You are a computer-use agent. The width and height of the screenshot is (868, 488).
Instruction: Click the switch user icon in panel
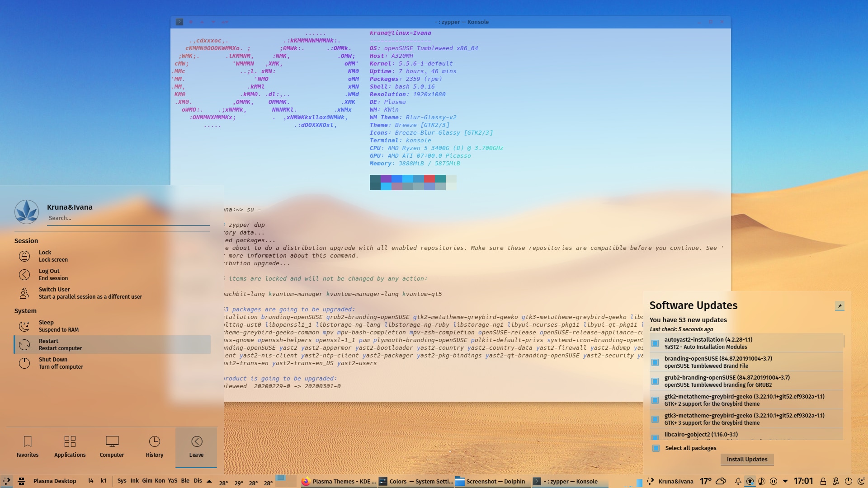coord(836,482)
